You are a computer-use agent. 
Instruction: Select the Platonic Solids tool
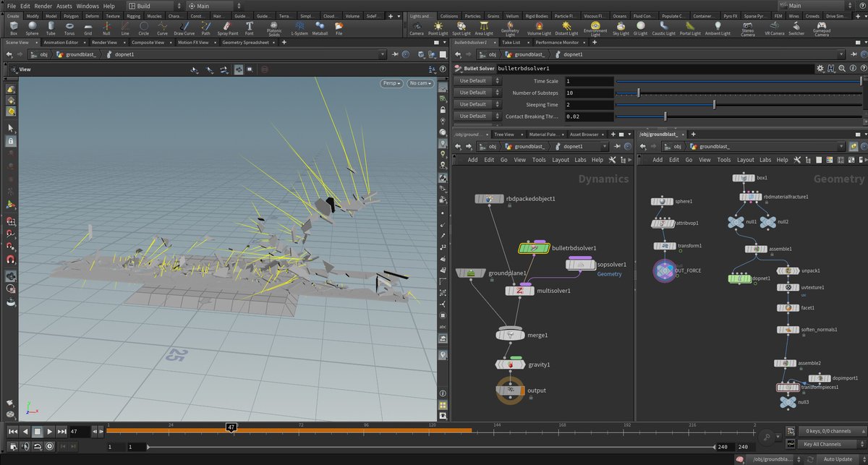click(x=274, y=27)
